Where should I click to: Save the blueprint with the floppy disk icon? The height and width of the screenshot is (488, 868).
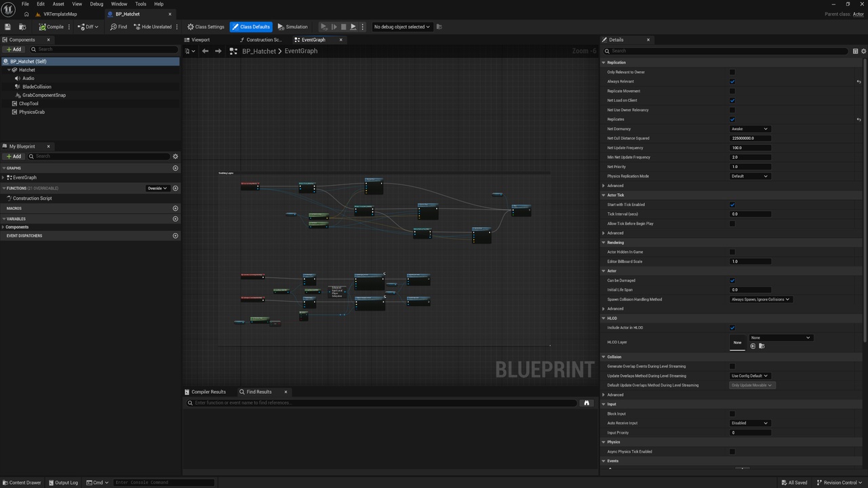[7, 27]
